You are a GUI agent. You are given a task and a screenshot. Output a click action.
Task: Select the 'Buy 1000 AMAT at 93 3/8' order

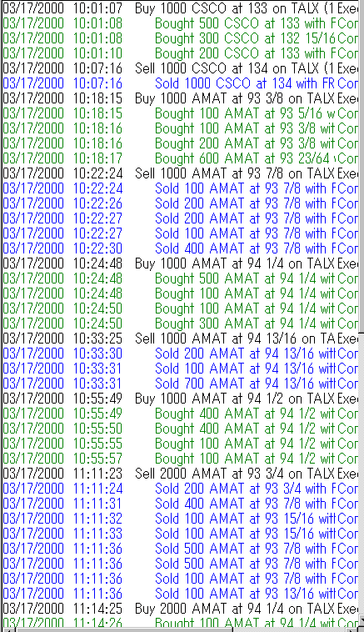pos(180,98)
